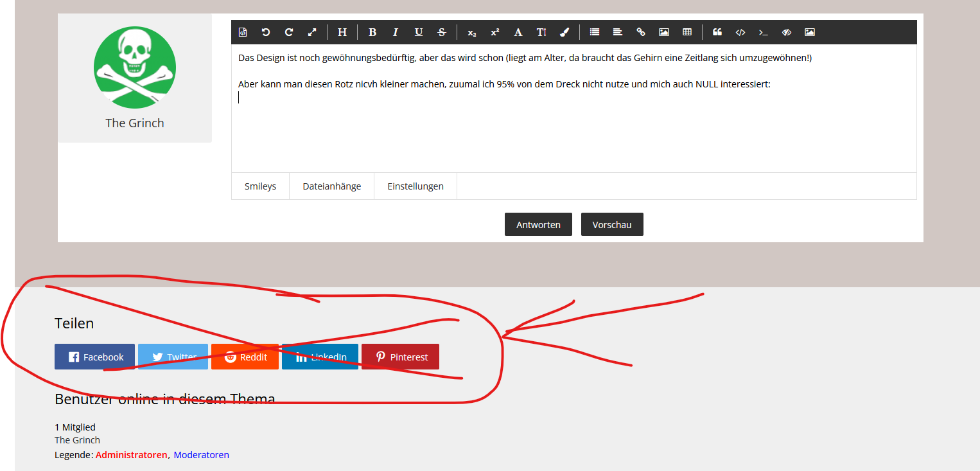
Task: Share the thread on Pinterest
Action: [x=400, y=357]
